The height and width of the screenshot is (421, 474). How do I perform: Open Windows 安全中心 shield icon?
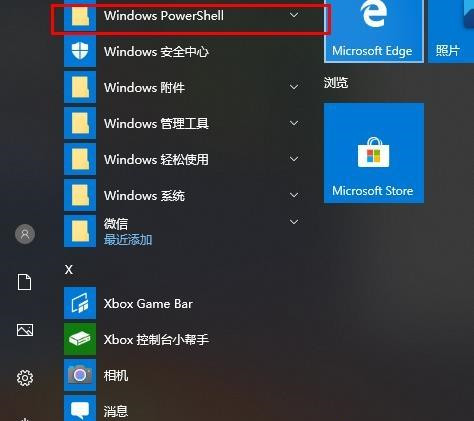(80, 51)
